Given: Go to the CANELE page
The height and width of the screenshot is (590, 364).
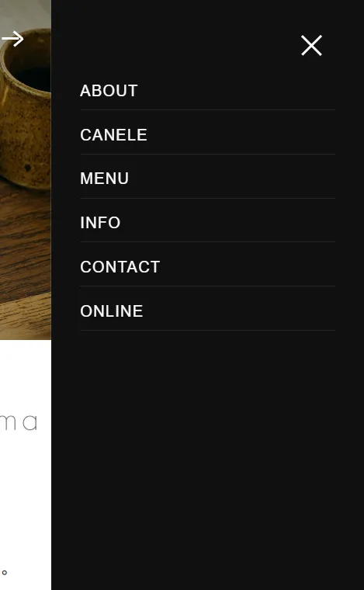Looking at the screenshot, I should (x=113, y=135).
